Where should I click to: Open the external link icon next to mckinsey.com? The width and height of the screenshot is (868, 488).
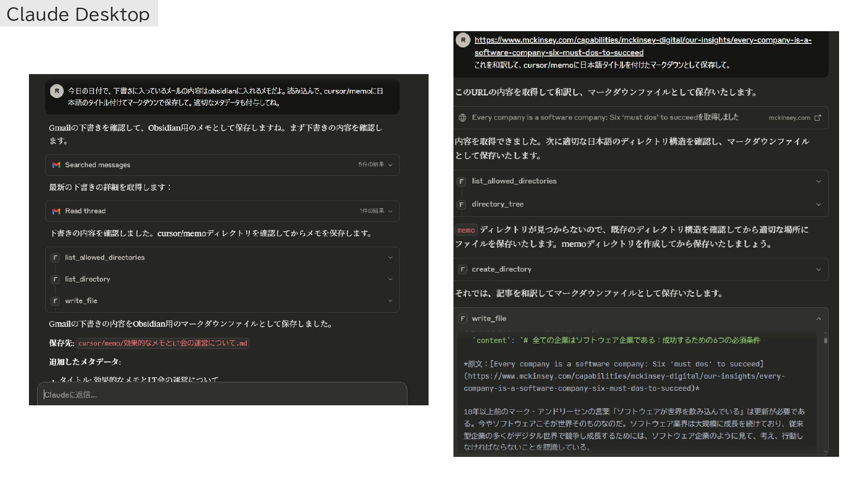[818, 117]
